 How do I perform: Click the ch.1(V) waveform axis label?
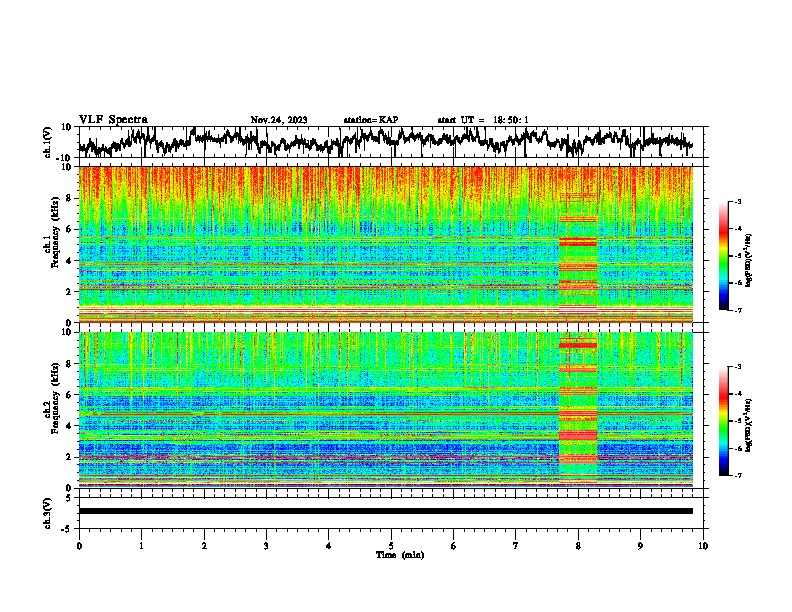(x=48, y=142)
